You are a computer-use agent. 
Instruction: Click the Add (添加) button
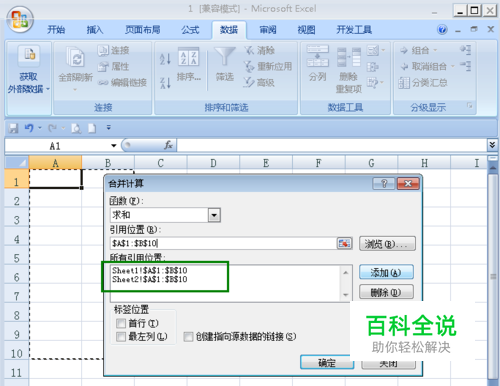pos(386,272)
